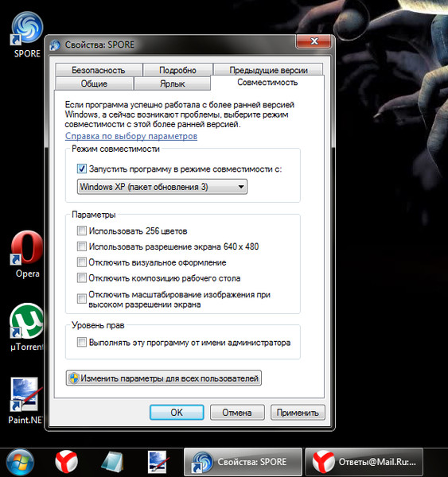Switch to Свойства: SPORE taskbar button
This screenshot has width=448, height=477.
pos(243,462)
